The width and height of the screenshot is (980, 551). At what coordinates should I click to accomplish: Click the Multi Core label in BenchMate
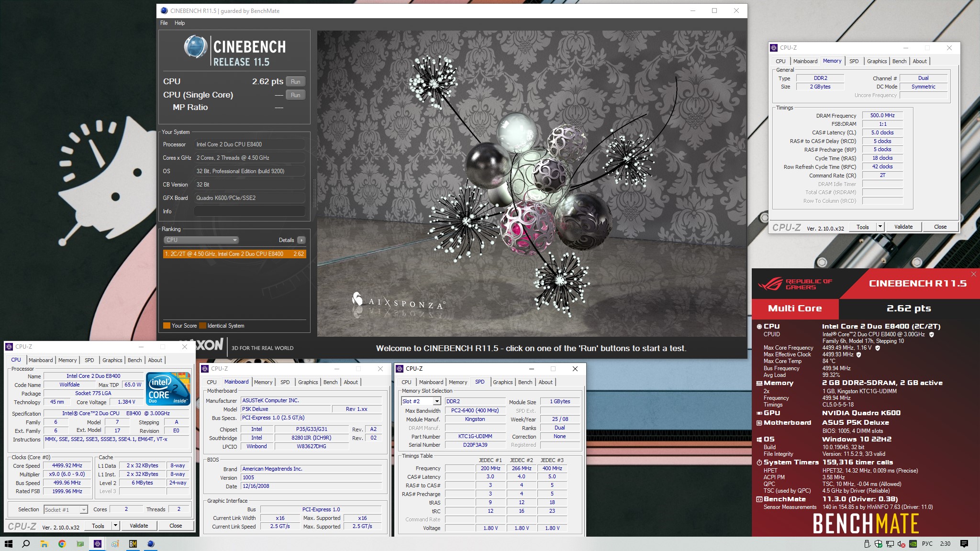795,309
